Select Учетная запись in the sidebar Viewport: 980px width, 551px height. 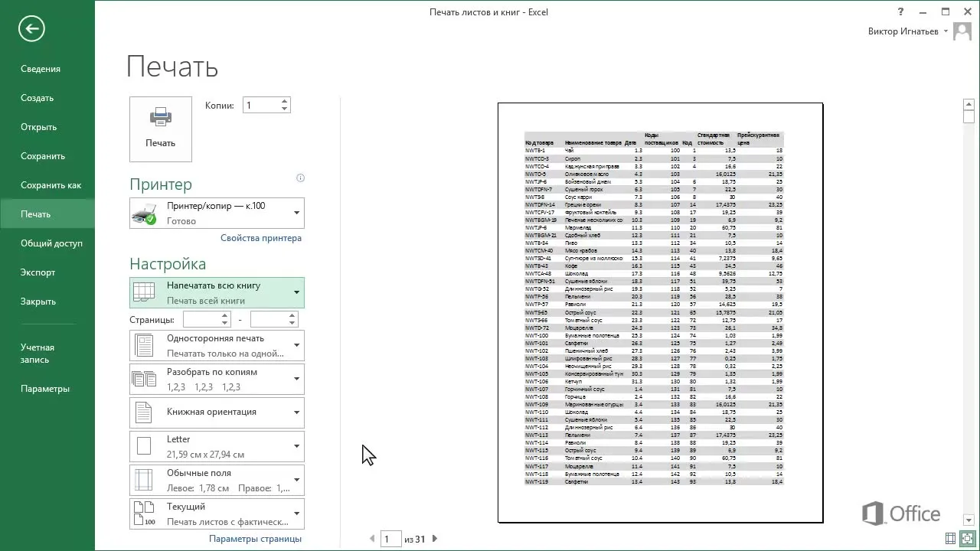(x=47, y=354)
